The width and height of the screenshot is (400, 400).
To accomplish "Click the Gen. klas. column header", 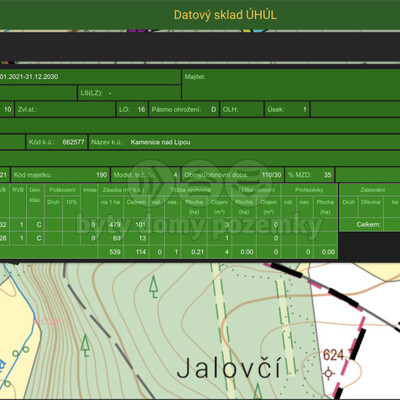I will 35,195.
